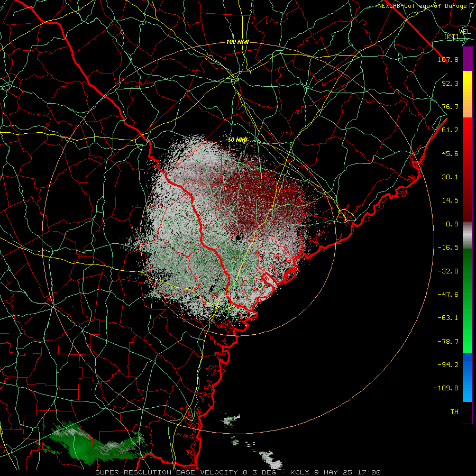Click the 30.1 legend value
This screenshot has height=476, width=476.
(450, 177)
